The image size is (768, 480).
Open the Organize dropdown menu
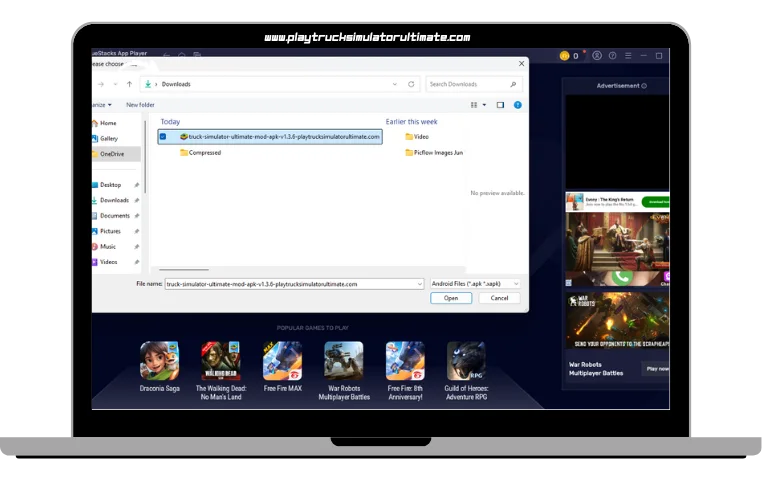(102, 105)
